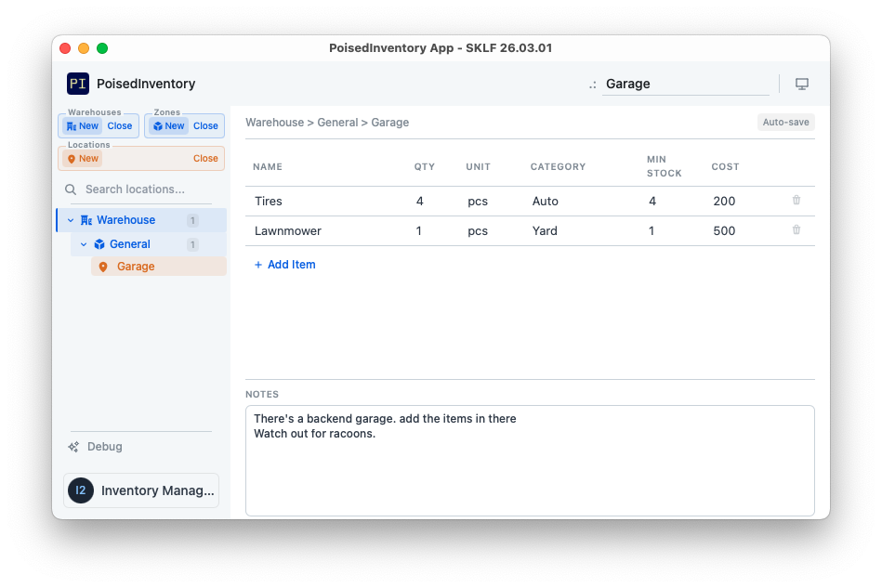Select General zone in the tree

[148, 244]
